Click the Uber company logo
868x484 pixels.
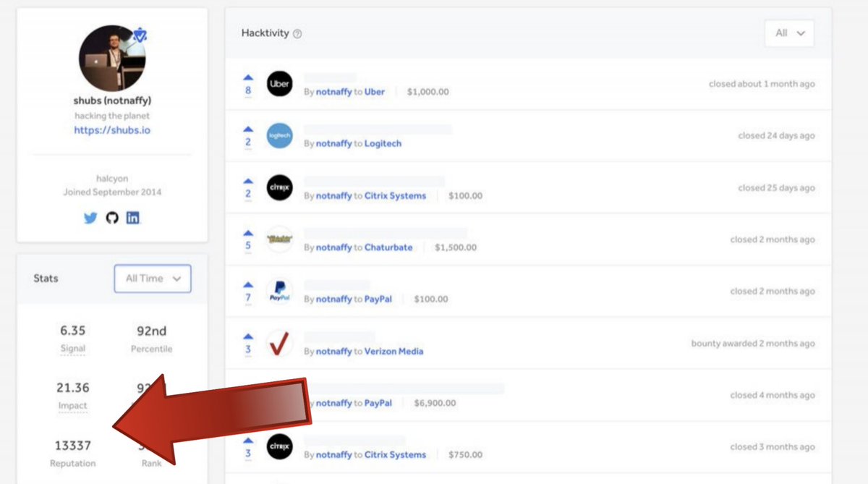point(279,84)
